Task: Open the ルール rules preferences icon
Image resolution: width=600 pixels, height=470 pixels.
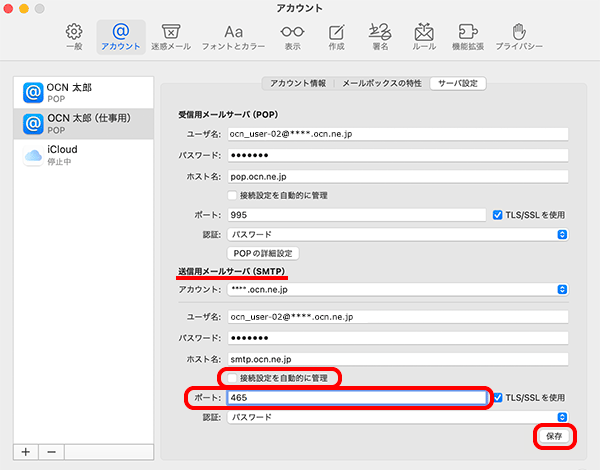Action: (x=424, y=37)
